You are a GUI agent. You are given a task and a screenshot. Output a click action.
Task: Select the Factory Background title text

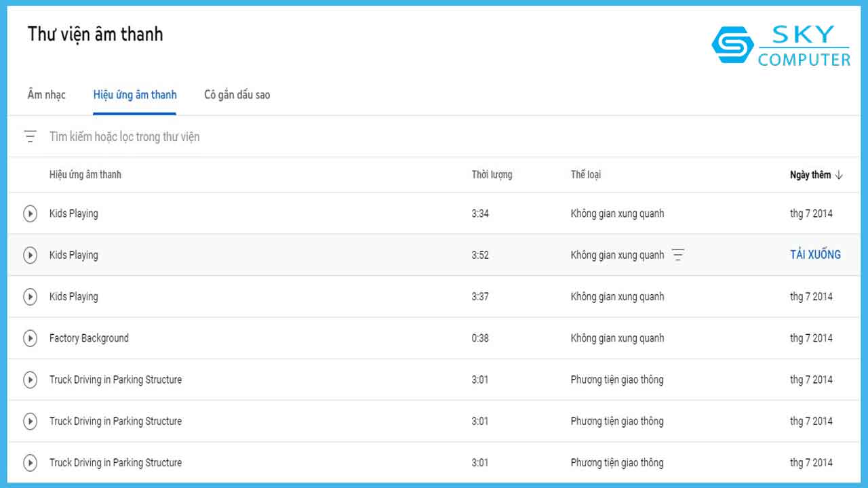(89, 338)
